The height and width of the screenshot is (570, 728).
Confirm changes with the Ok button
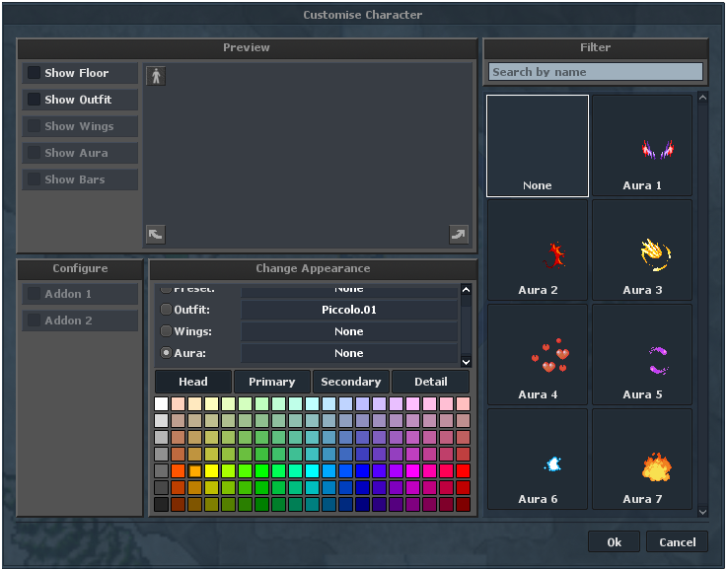614,541
